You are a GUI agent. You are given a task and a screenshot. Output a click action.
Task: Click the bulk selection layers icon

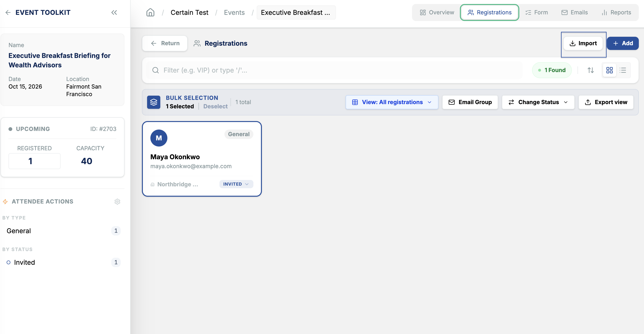[153, 102]
